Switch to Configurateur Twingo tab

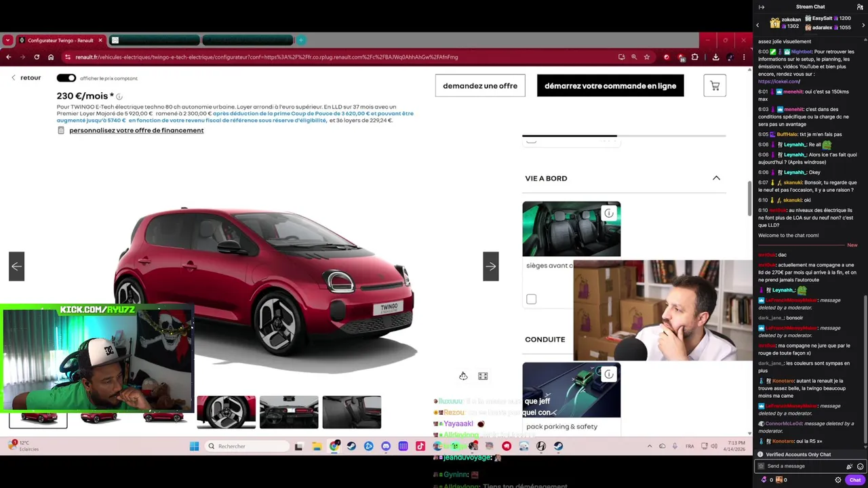60,41
